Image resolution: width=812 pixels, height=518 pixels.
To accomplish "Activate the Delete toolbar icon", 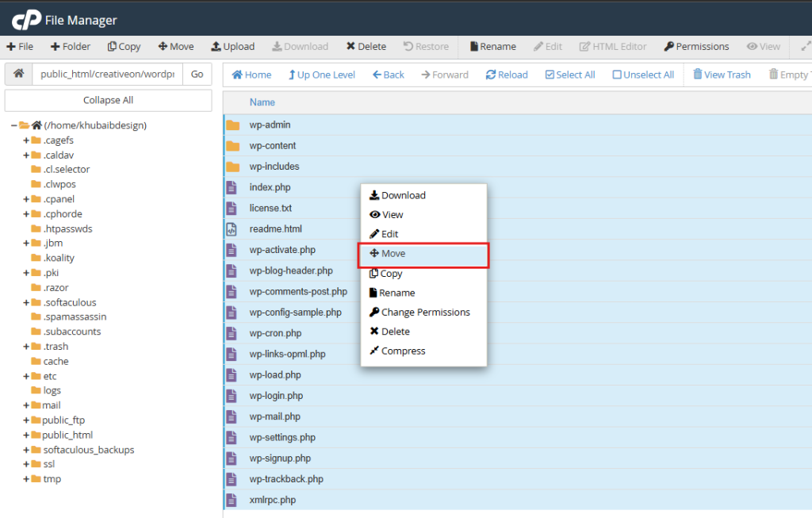I will click(366, 46).
